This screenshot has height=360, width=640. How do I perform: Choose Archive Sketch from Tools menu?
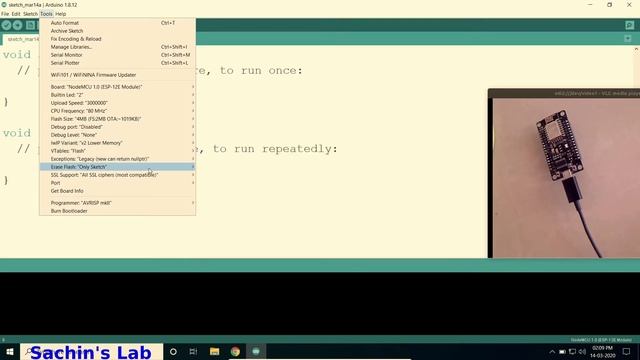point(118,31)
